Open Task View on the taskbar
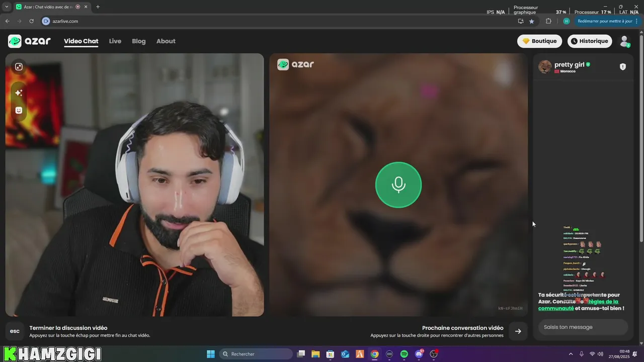Image resolution: width=644 pixels, height=362 pixels. click(x=301, y=354)
